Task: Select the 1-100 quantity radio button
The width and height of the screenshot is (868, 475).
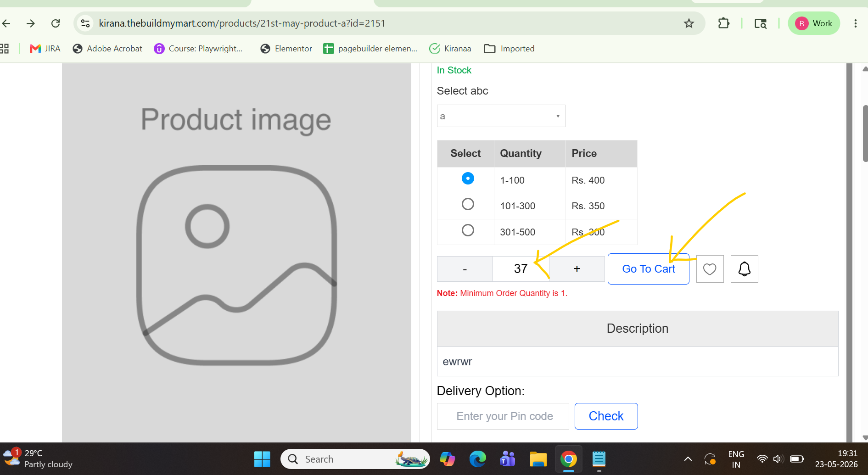Action: coord(468,179)
